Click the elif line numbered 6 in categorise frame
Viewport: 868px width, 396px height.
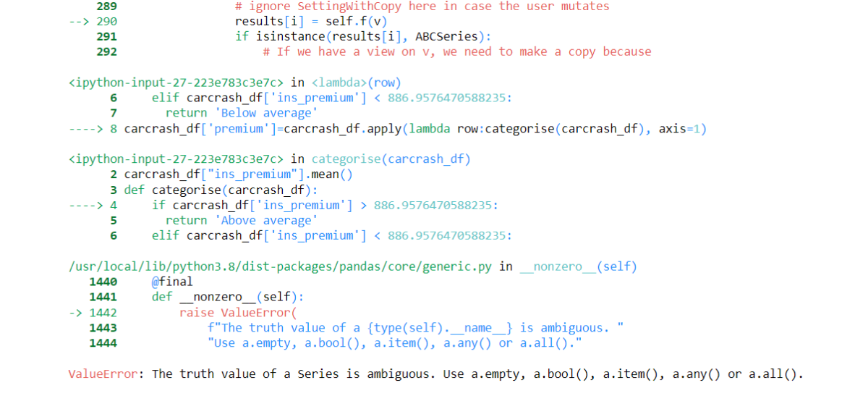point(332,235)
